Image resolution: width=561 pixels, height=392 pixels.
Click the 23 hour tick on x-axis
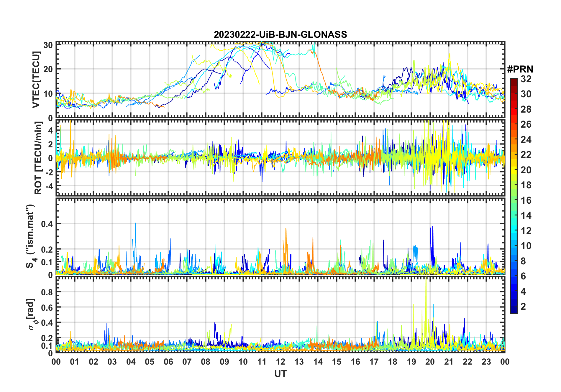click(486, 362)
